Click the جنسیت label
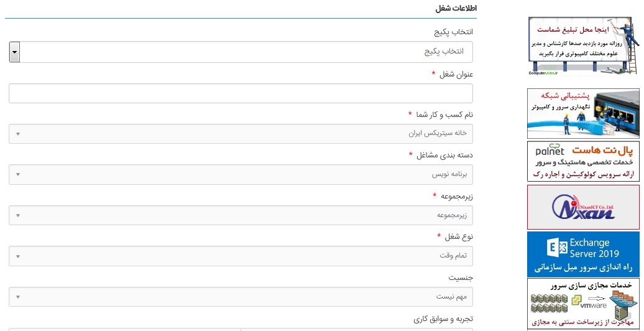 (x=461, y=277)
